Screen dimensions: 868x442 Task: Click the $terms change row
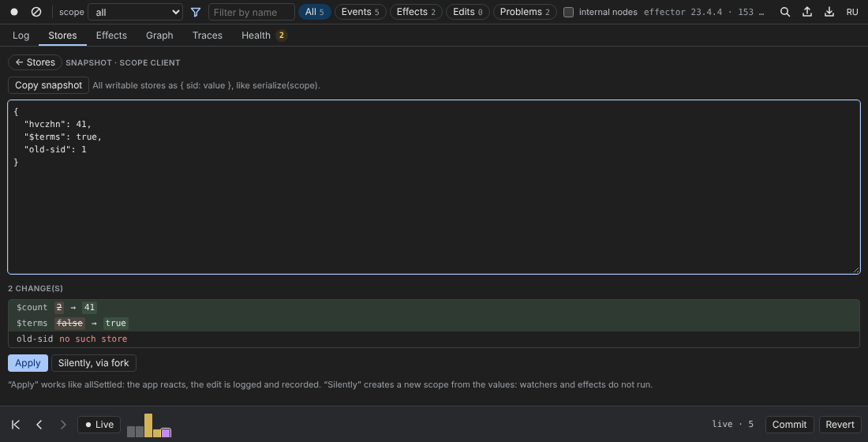[x=434, y=323]
